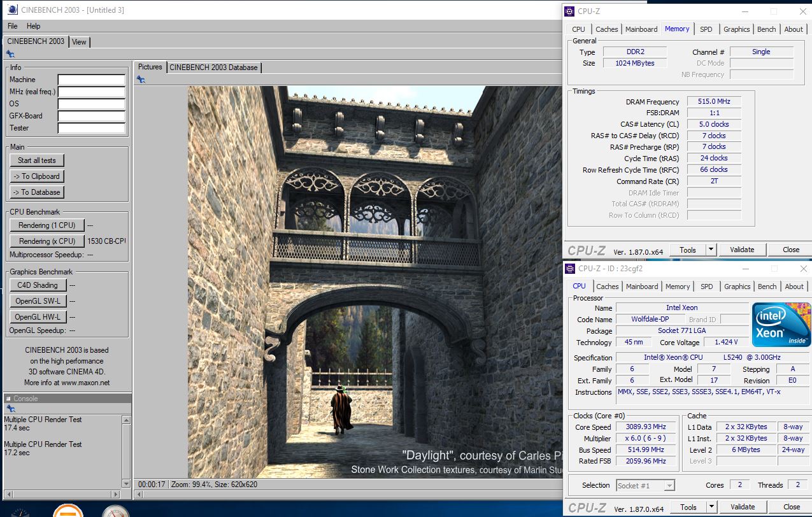Image resolution: width=812 pixels, height=517 pixels.
Task: Click the title bar icon of the Memory CPU-Z window
Action: (570, 11)
